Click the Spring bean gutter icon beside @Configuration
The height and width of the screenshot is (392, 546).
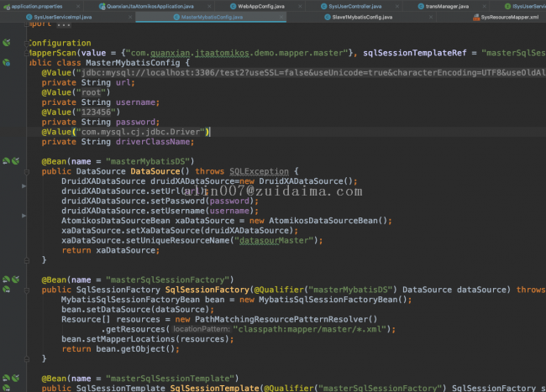pos(6,42)
